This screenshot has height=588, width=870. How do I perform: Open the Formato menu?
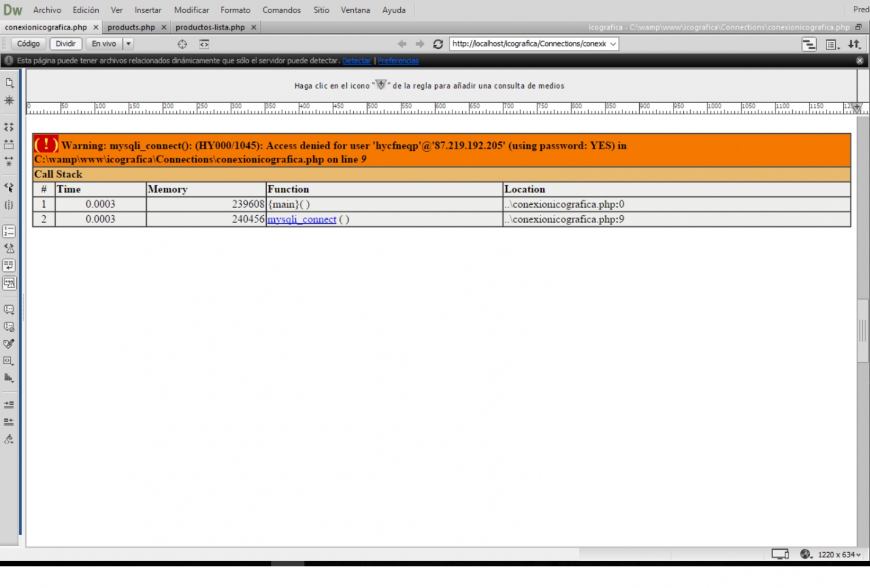coord(235,10)
